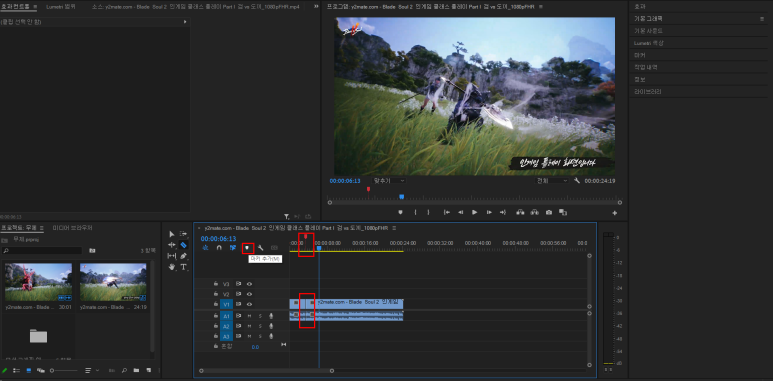773x381 pixels.
Task: Open the Markers panel on right
Action: (x=640, y=55)
